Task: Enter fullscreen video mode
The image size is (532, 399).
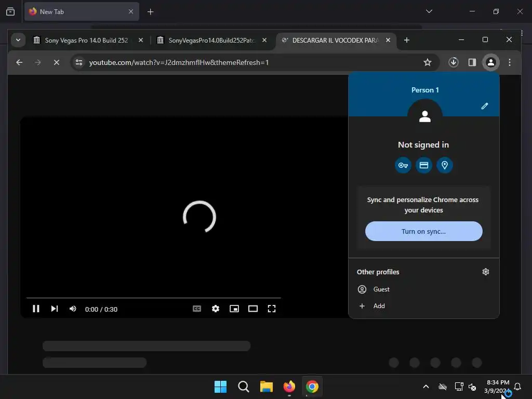Action: click(x=271, y=309)
